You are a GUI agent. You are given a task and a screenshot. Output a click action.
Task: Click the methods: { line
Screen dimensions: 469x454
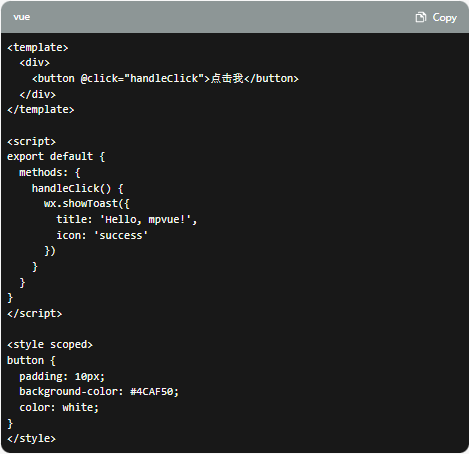tap(50, 173)
